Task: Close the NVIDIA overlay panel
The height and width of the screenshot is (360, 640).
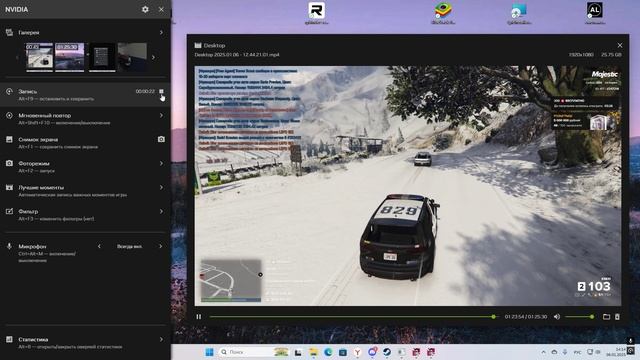Action: pyautogui.click(x=161, y=9)
